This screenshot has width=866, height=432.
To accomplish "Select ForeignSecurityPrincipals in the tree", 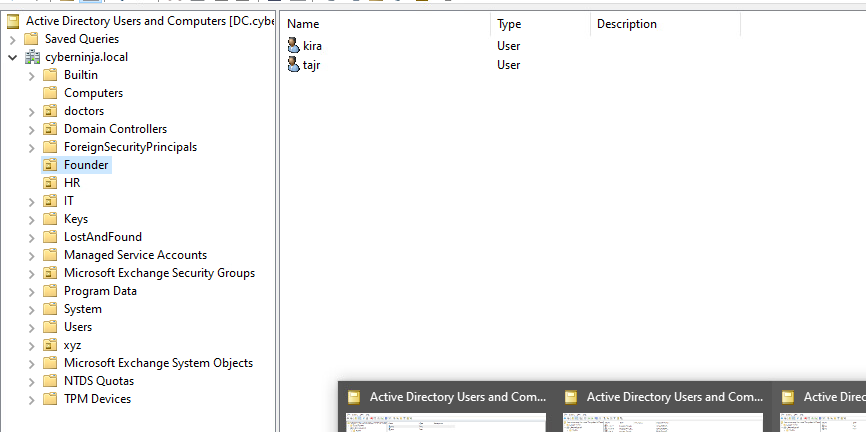I will click(x=130, y=147).
